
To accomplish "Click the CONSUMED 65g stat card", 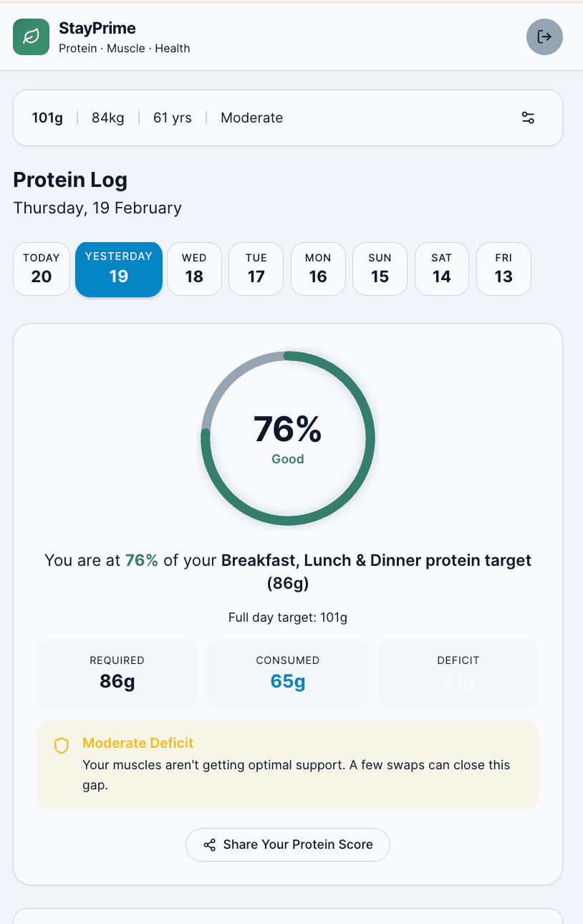I will click(287, 673).
